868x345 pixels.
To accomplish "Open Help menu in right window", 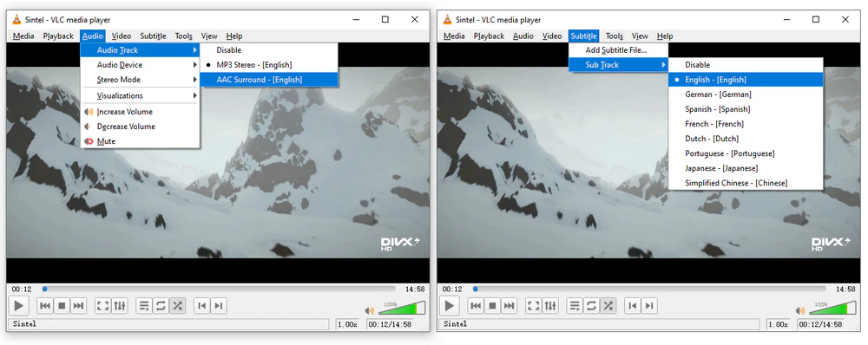I will (x=665, y=36).
